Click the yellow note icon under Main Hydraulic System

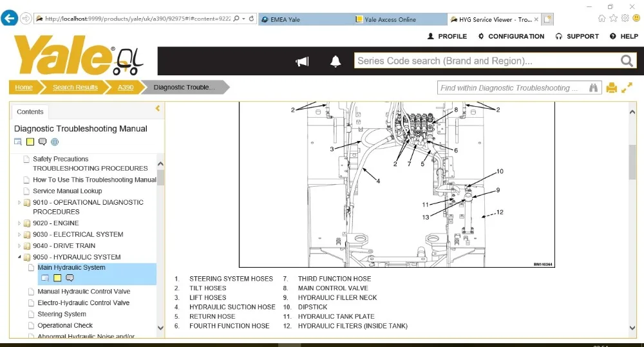57,278
